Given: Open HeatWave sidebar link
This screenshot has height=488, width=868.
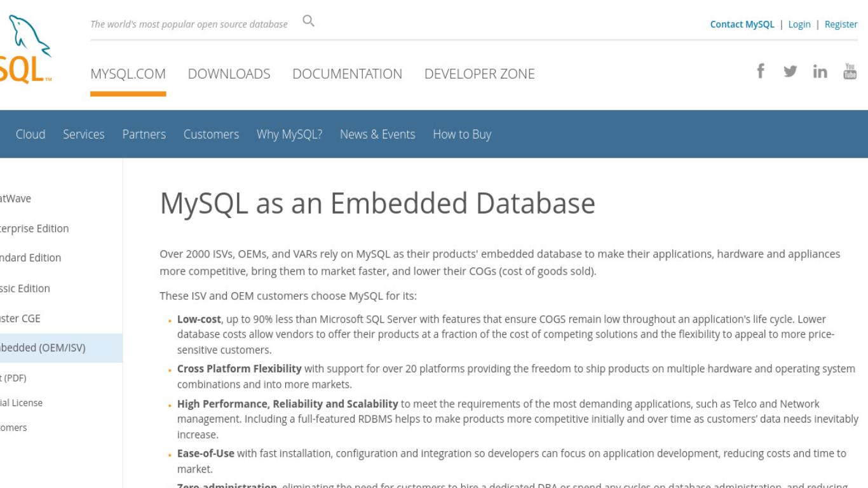Looking at the screenshot, I should click(15, 198).
